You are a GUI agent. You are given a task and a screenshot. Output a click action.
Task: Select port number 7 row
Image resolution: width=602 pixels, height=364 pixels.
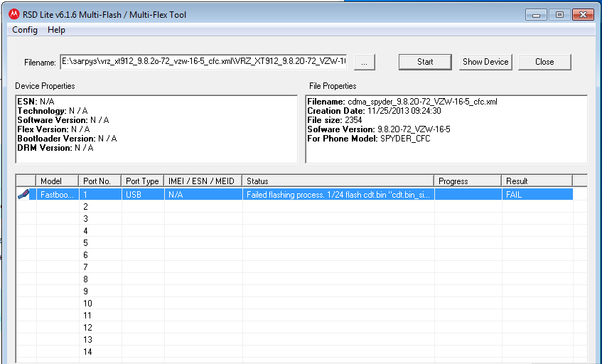[x=301, y=267]
